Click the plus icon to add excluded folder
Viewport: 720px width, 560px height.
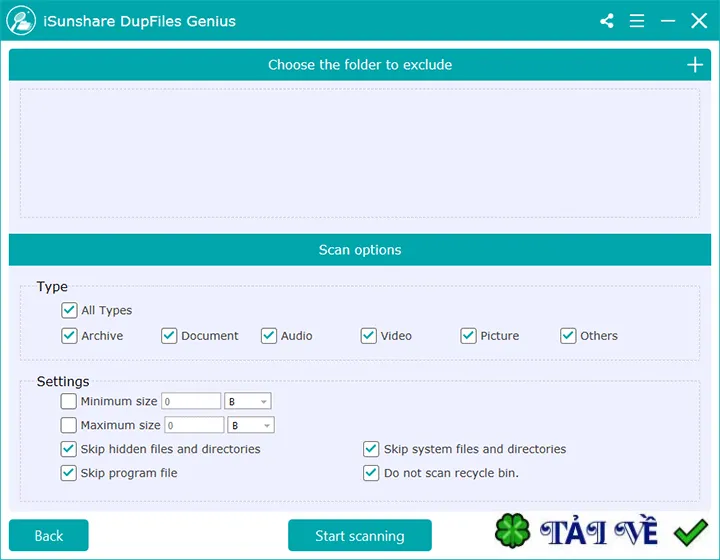click(x=695, y=65)
